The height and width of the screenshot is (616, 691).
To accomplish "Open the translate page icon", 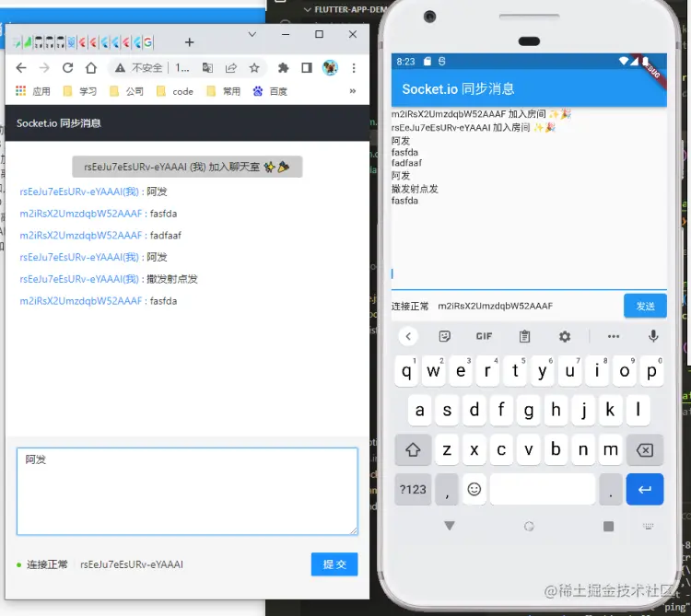I will coord(207,68).
